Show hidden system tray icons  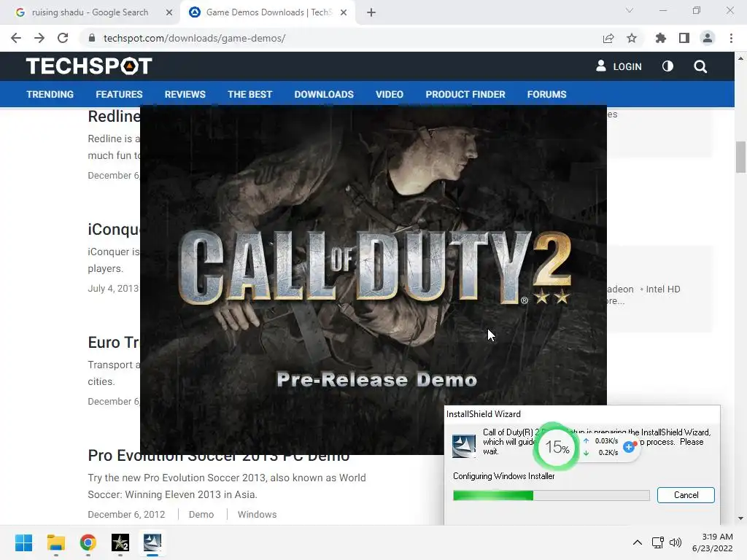point(638,542)
